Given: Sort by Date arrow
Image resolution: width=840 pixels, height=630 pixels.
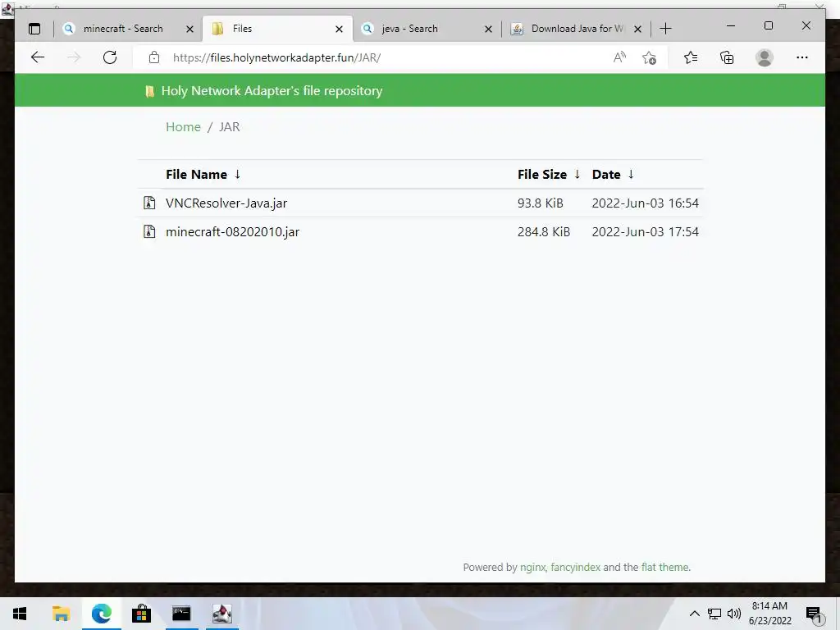Looking at the screenshot, I should pyautogui.click(x=631, y=174).
